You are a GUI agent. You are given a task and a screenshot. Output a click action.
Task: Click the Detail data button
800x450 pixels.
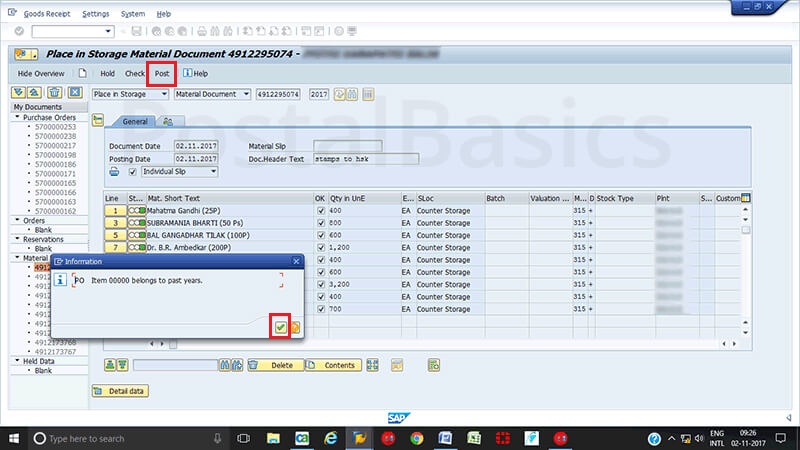tap(118, 390)
